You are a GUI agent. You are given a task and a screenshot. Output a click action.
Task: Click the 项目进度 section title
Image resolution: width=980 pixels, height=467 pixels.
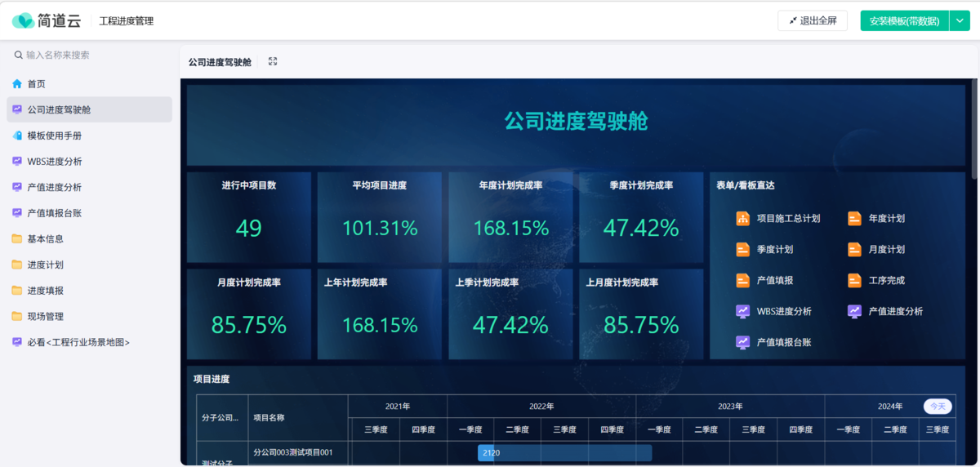coord(212,379)
